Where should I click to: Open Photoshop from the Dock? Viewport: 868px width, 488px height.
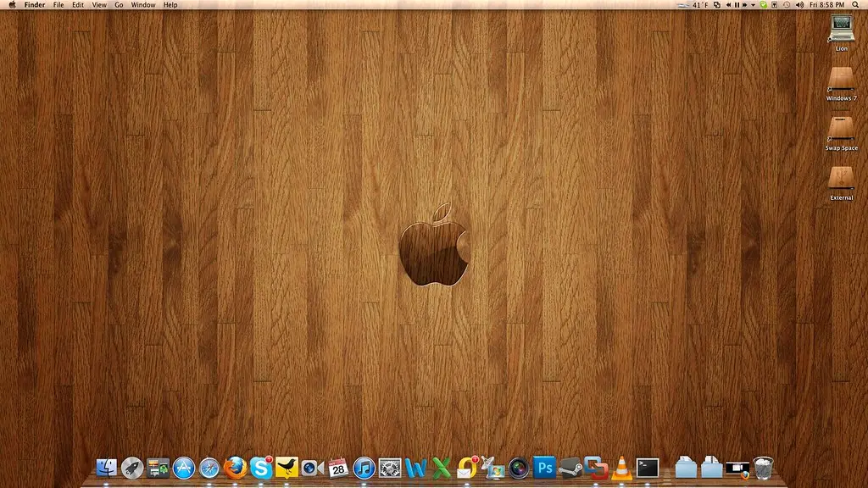(544, 468)
